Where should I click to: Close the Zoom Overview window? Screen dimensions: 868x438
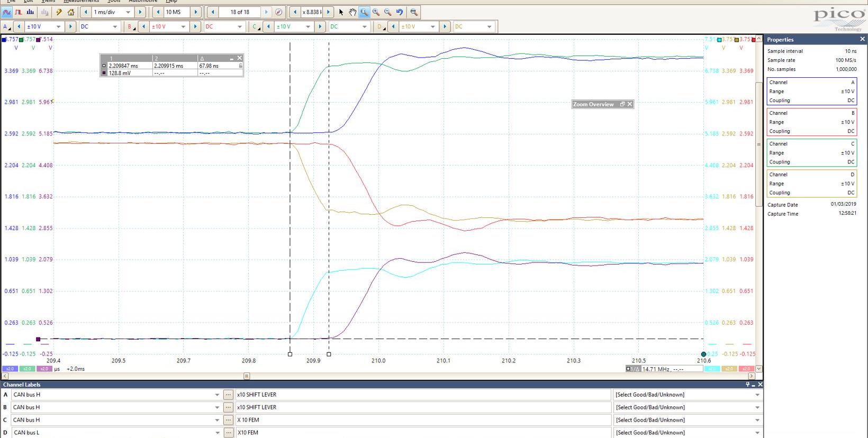click(630, 104)
